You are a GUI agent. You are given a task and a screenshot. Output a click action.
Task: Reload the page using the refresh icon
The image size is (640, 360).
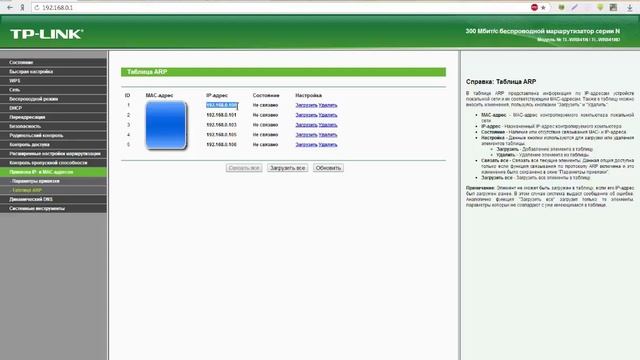point(37,7)
